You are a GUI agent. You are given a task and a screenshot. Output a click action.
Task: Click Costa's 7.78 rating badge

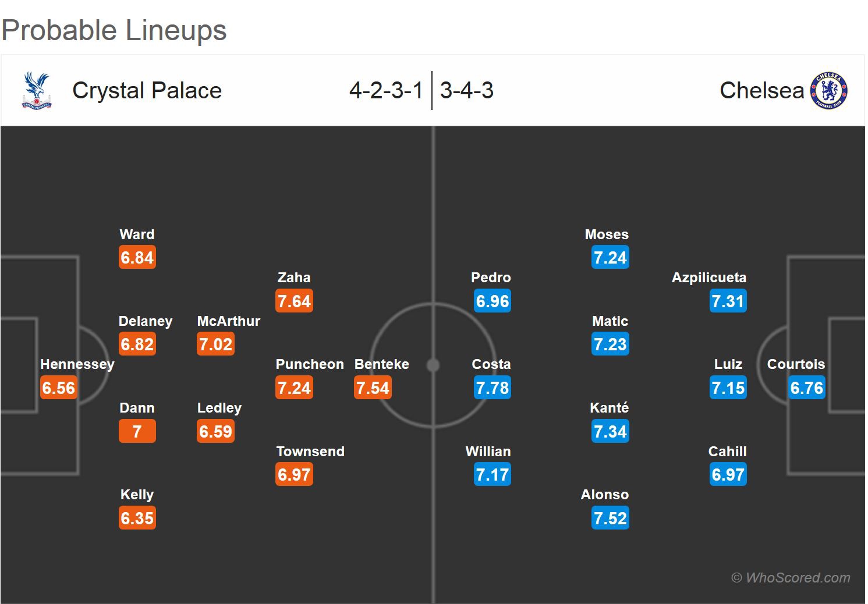pos(492,388)
